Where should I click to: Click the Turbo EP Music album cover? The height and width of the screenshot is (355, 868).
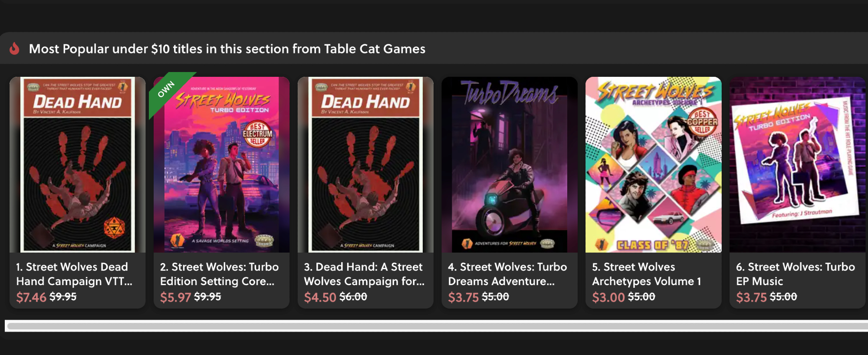(797, 165)
